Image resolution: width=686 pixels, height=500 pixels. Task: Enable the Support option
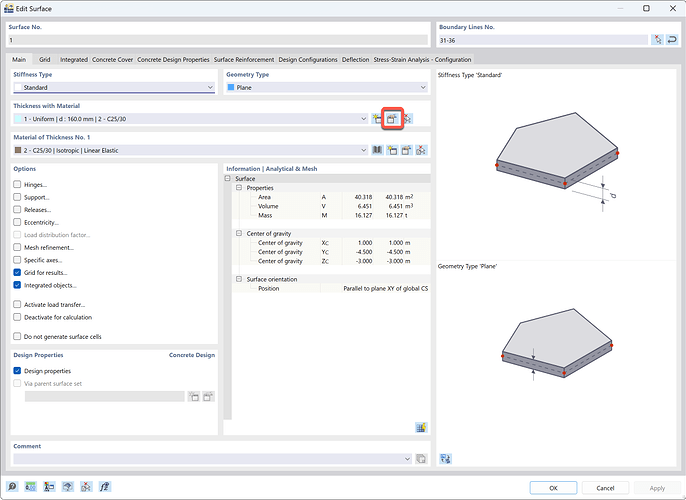coord(17,197)
